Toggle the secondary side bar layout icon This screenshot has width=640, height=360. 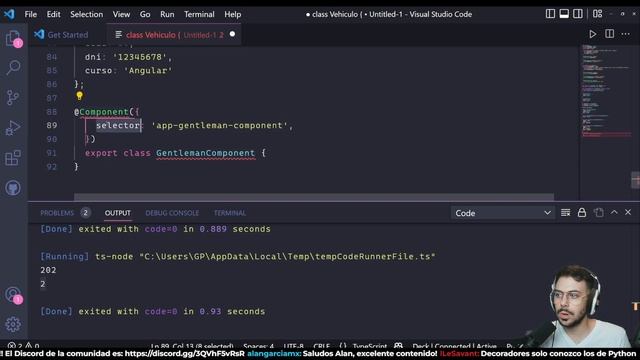click(578, 14)
